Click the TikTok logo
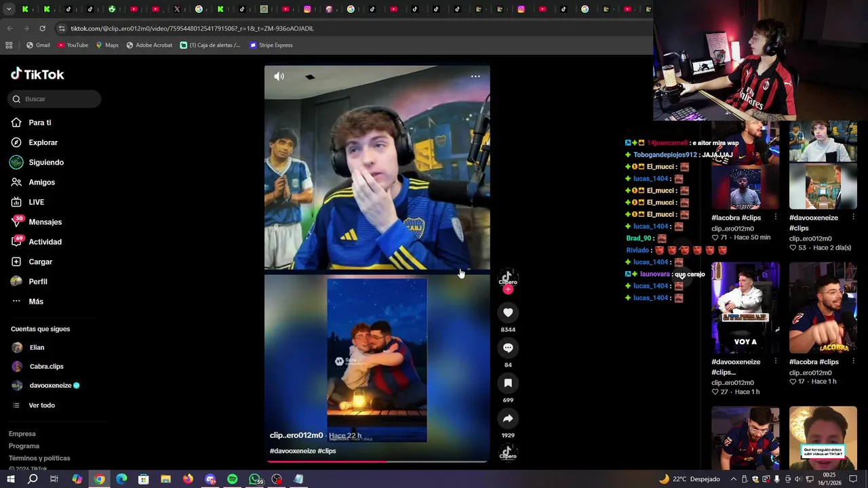The height and width of the screenshot is (488, 868). (x=37, y=74)
